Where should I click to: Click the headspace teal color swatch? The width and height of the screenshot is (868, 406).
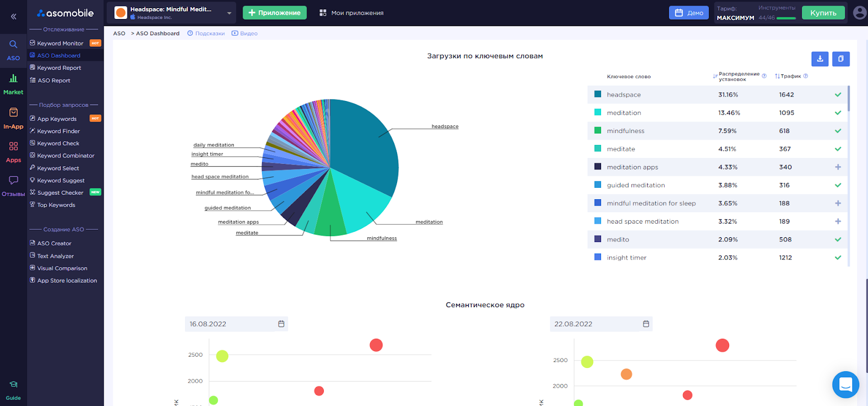coord(598,94)
